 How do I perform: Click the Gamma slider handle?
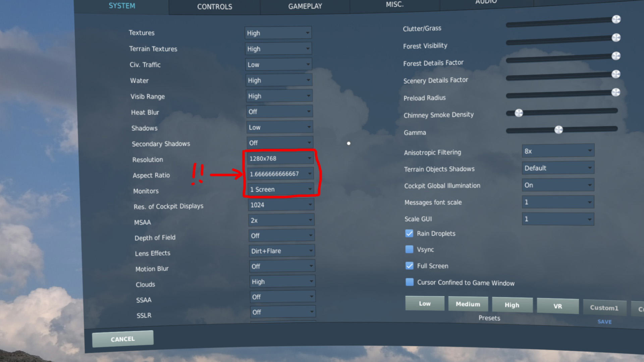click(558, 130)
